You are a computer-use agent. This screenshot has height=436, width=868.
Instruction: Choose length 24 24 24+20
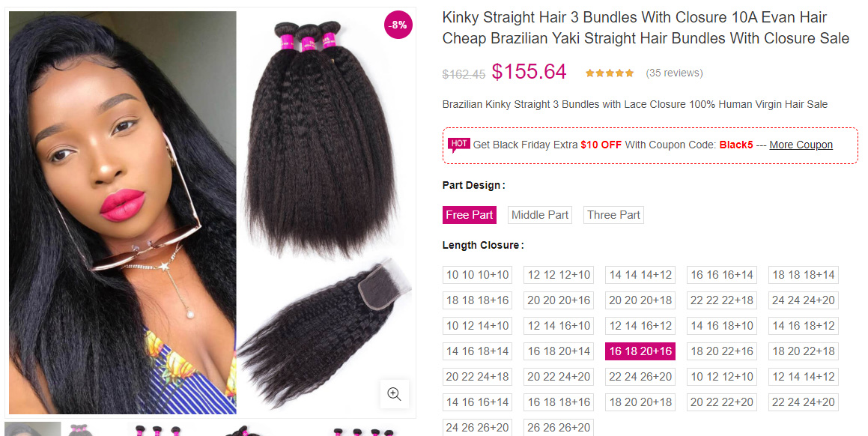pos(804,300)
